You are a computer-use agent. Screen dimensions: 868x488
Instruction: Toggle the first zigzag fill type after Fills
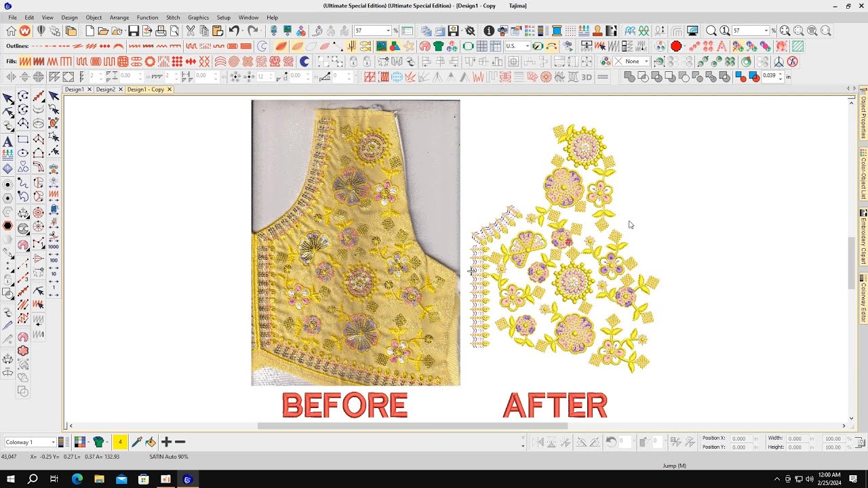coord(25,62)
